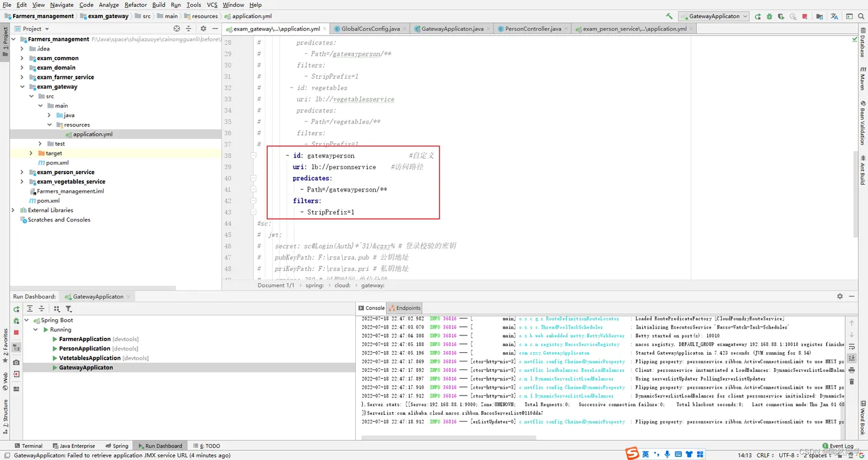Open Run Dashboard settings gear
Image resolution: width=868 pixels, height=460 pixels.
[x=840, y=296]
